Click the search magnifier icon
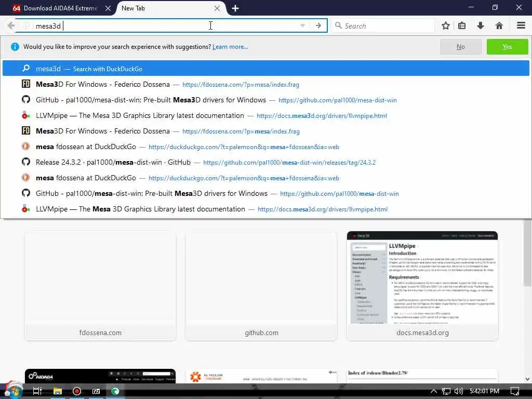This screenshot has width=532, height=399. click(x=338, y=25)
